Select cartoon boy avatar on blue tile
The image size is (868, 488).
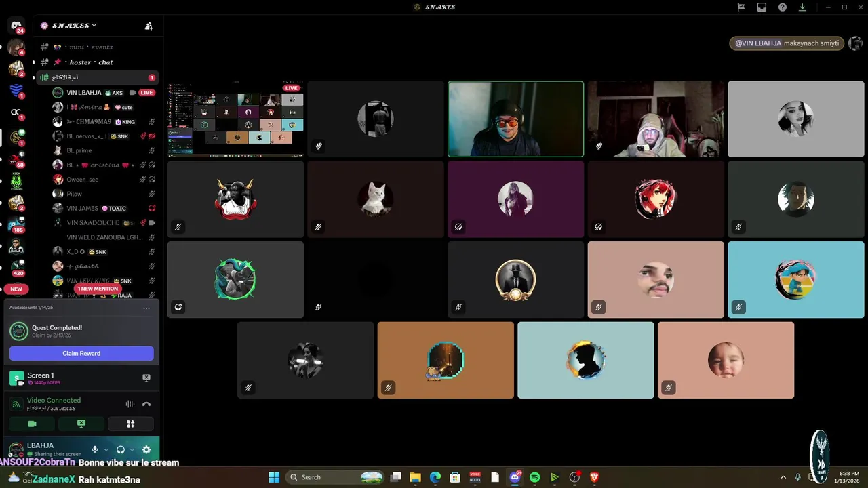796,279
